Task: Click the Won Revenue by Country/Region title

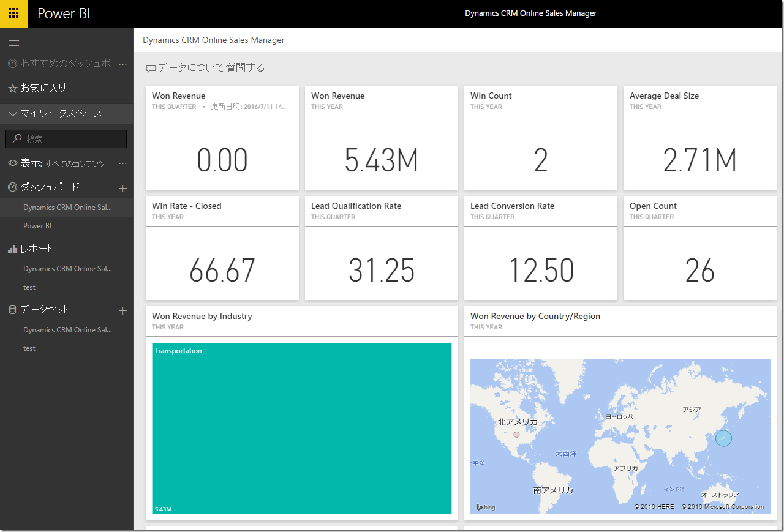Action: click(535, 317)
